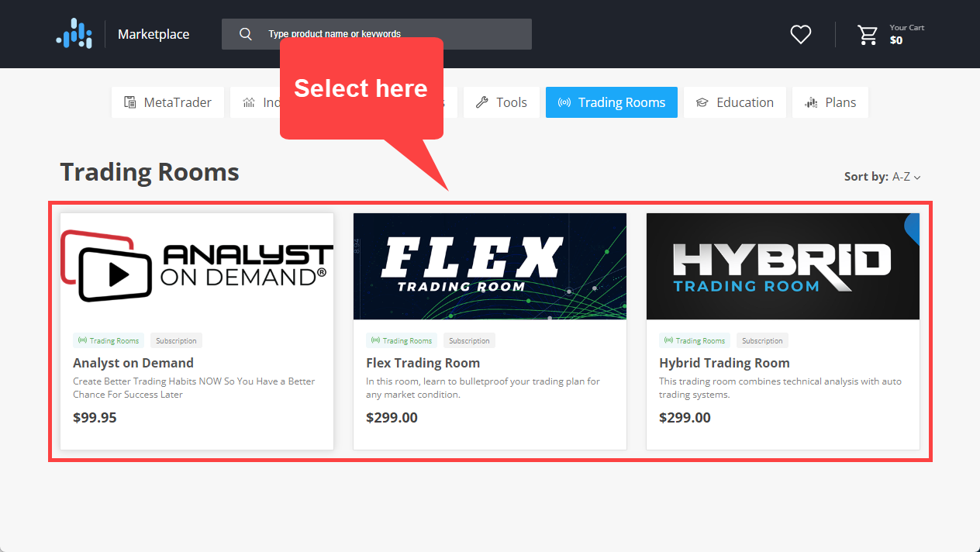The height and width of the screenshot is (552, 980).
Task: Select the Tools category tab
Action: click(502, 102)
